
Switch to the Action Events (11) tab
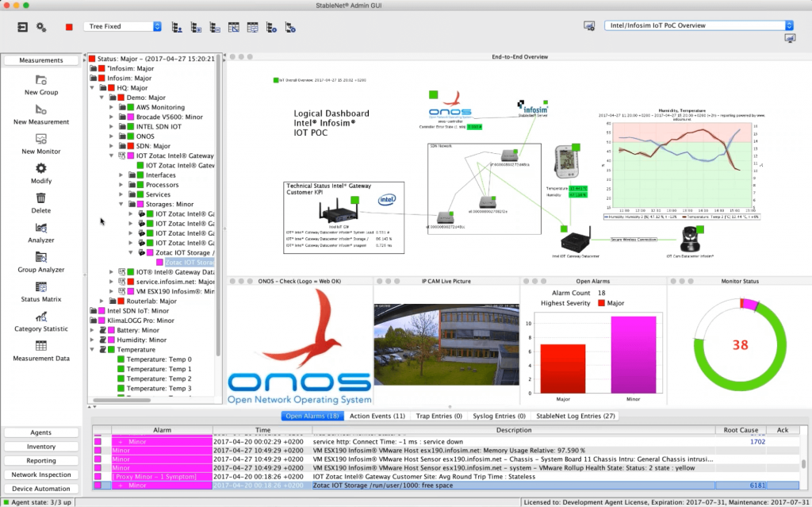(377, 416)
